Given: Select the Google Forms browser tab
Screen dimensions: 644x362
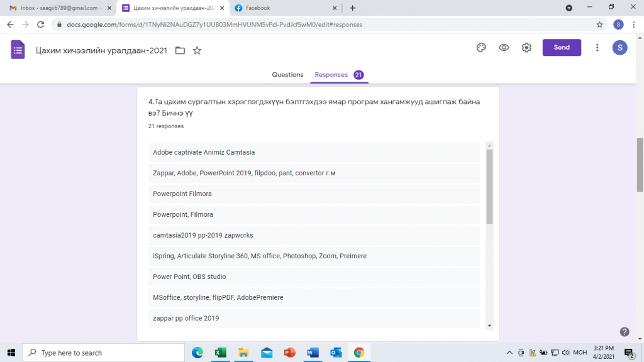Looking at the screenshot, I should click(174, 8).
